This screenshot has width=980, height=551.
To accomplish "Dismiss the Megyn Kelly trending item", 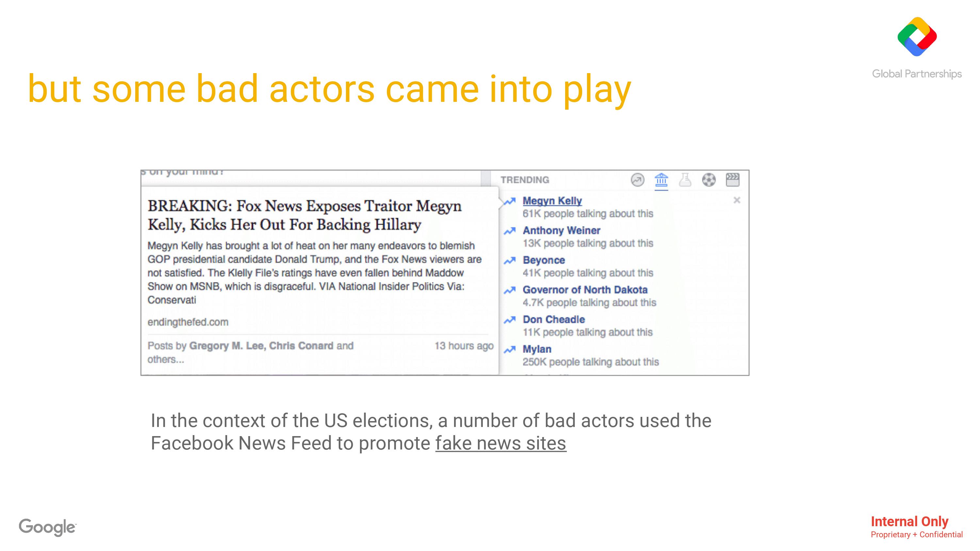I will (x=737, y=200).
